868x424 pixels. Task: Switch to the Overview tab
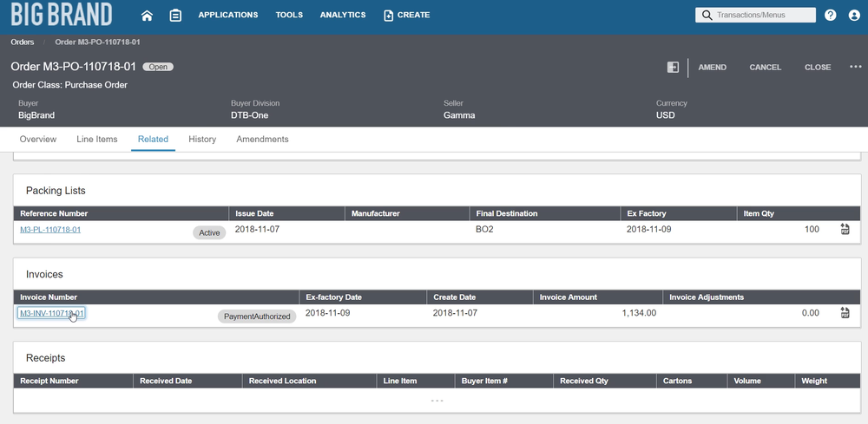coord(38,140)
